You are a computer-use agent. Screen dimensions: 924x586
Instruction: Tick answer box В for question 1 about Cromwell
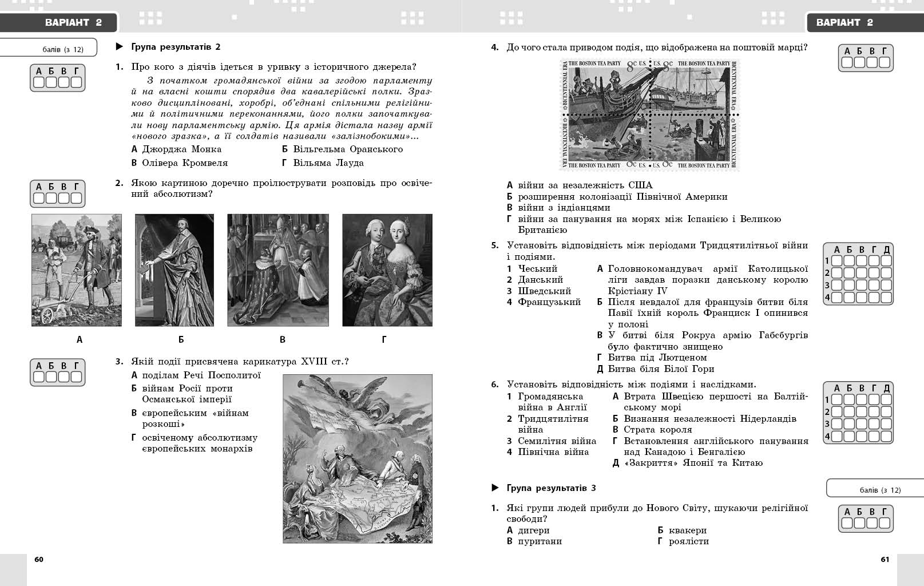tap(64, 82)
